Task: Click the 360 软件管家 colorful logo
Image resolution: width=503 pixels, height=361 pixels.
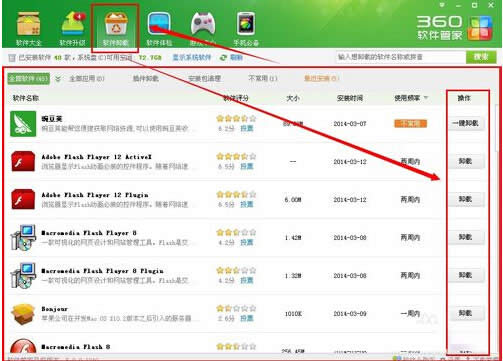Action: pyautogui.click(x=480, y=28)
